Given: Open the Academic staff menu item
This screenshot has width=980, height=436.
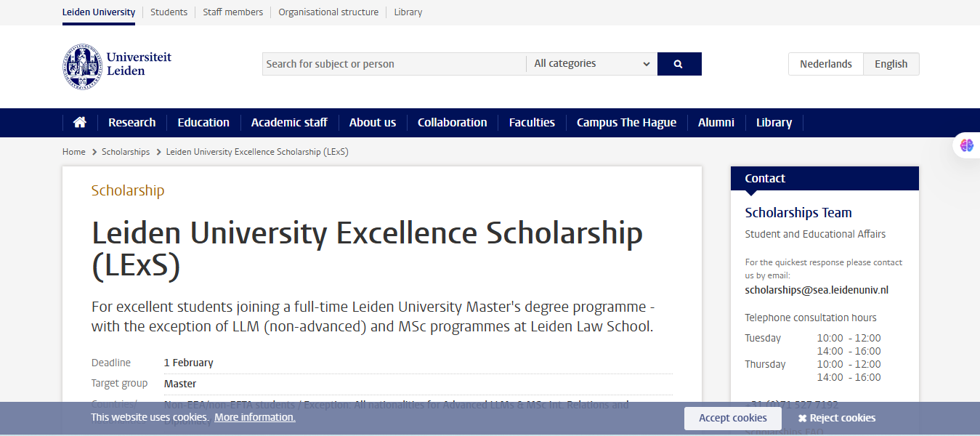Looking at the screenshot, I should click(x=289, y=122).
